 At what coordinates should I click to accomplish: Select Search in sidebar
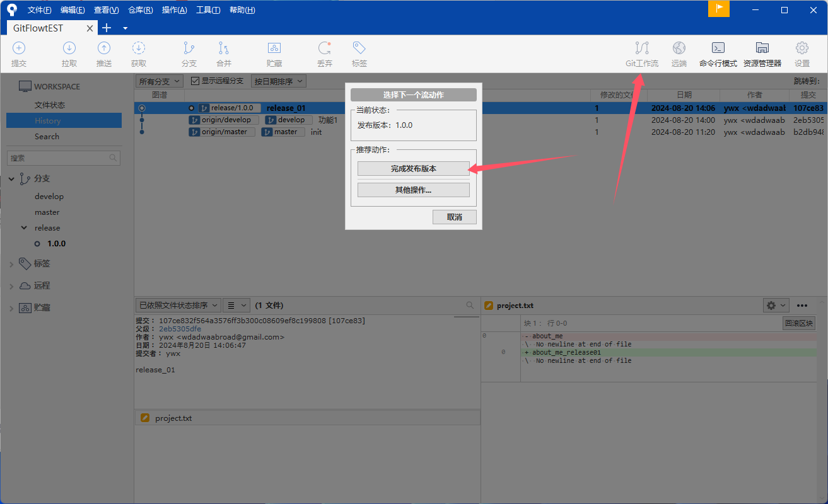click(x=47, y=137)
